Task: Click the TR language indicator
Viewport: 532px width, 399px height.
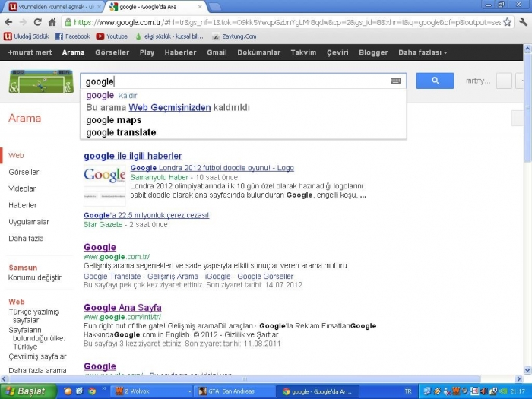Action: tap(408, 391)
